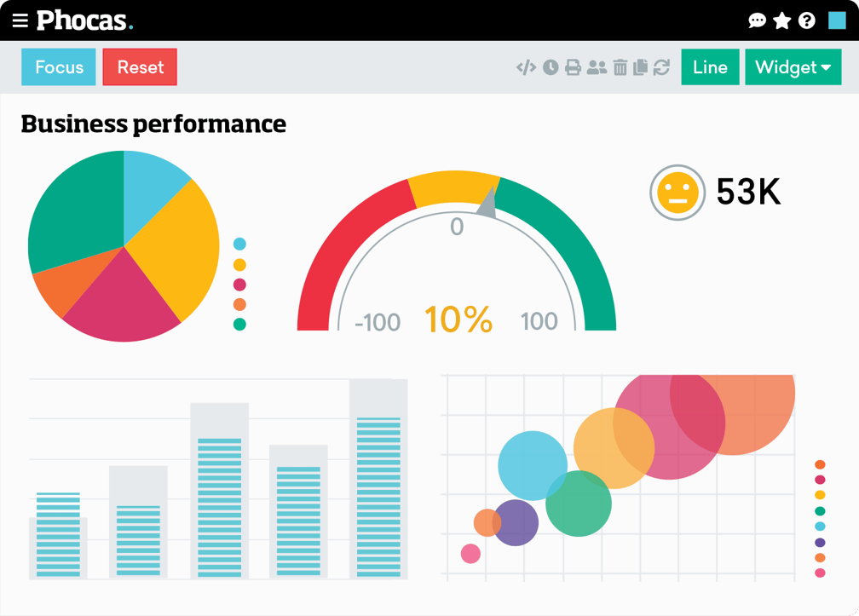Open the share with users icon
Image resolution: width=859 pixels, height=616 pixels.
point(597,66)
